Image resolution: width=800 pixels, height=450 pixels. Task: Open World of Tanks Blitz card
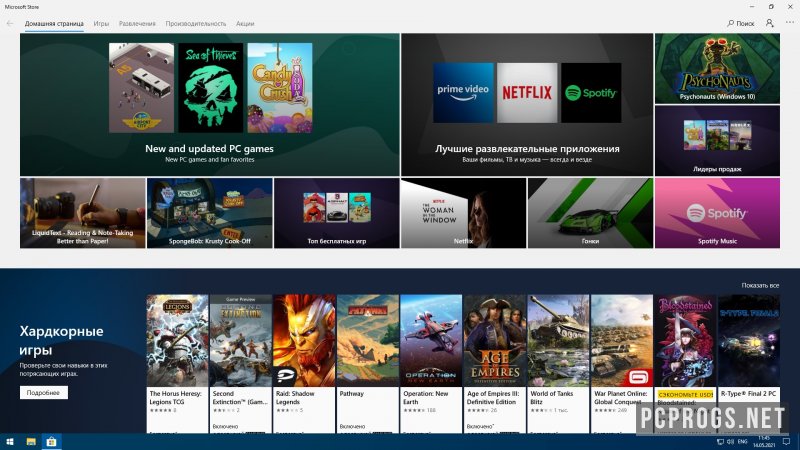pyautogui.click(x=558, y=364)
